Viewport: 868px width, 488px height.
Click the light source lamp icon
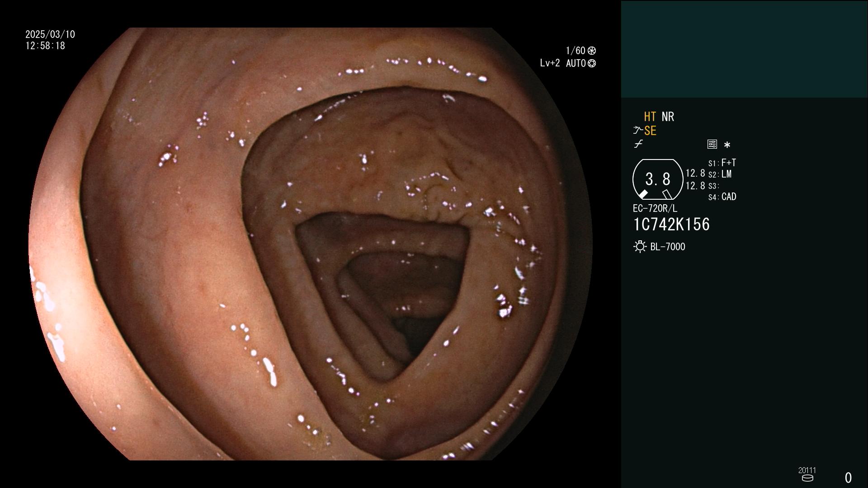coord(640,247)
